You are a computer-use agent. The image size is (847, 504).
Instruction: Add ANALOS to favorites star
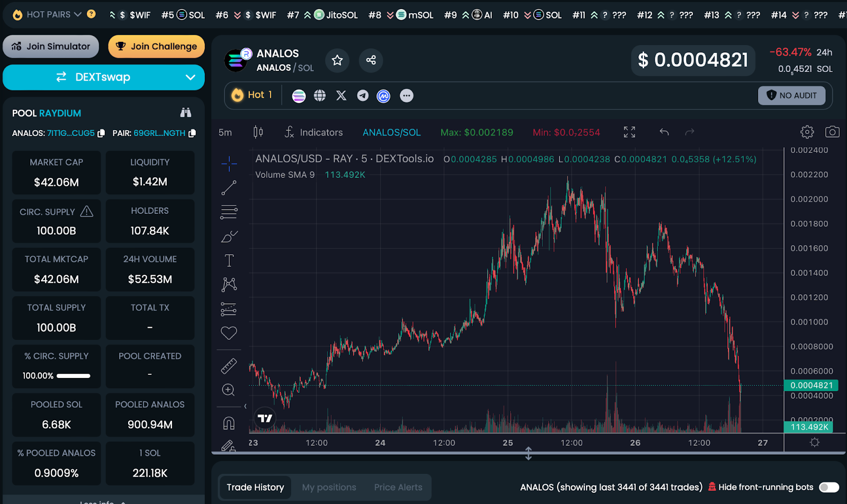(x=337, y=60)
